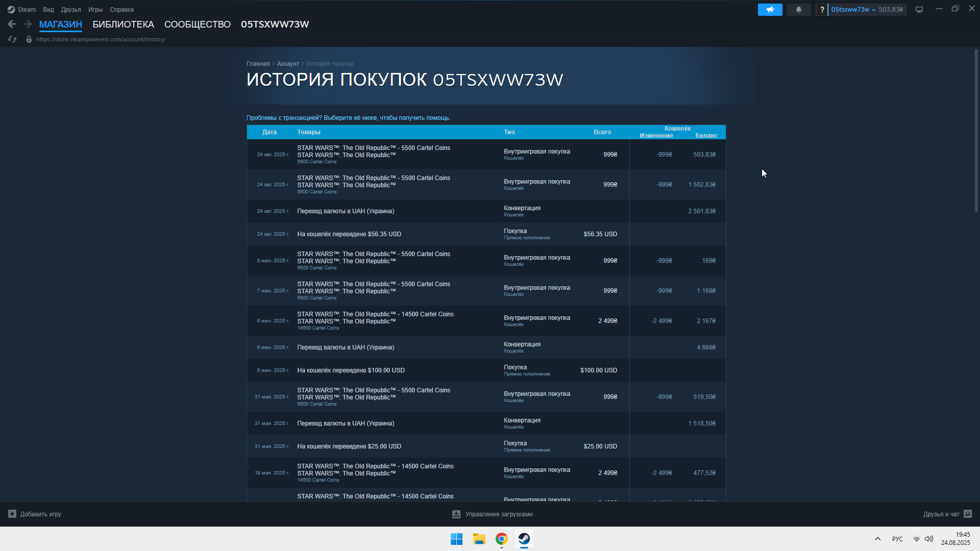Image resolution: width=980 pixels, height=551 pixels.
Task: Click Добавить игру label
Action: click(x=41, y=514)
